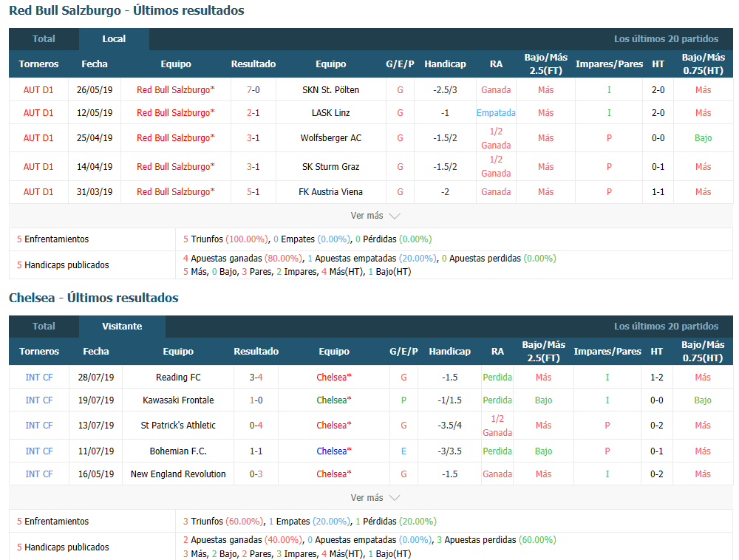Open AUT D1 link for 26/05/19 match
The width and height of the screenshot is (739, 560).
pos(38,90)
